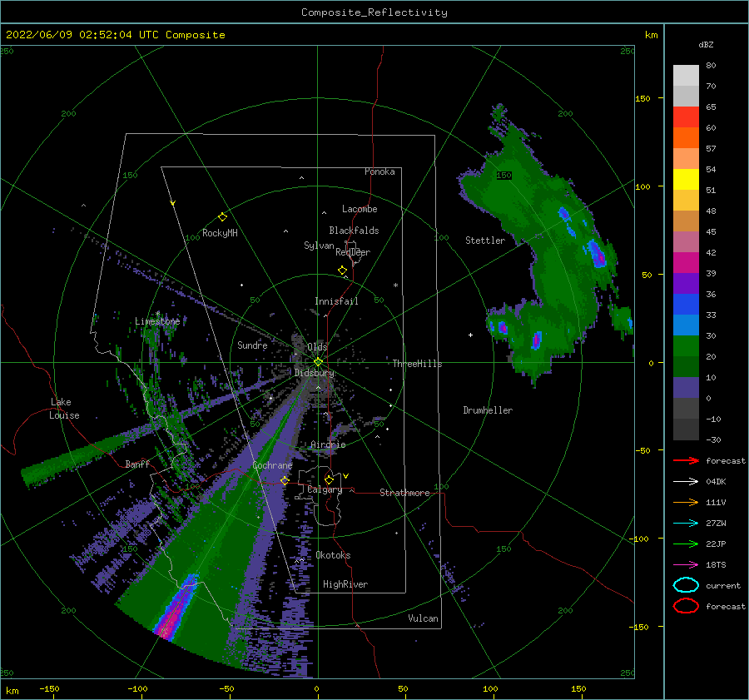The width and height of the screenshot is (749, 700).
Task: Click the white plus marker west of the eastern storm
Action: pyautogui.click(x=470, y=335)
